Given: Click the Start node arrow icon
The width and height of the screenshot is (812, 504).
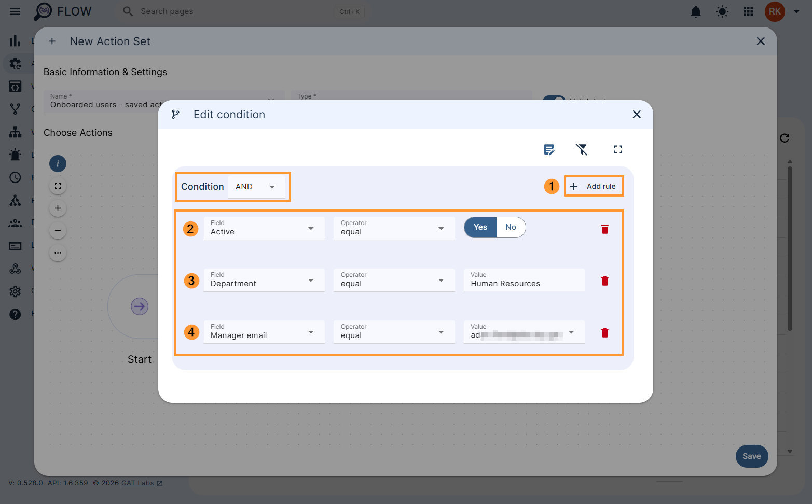Looking at the screenshot, I should tap(140, 306).
